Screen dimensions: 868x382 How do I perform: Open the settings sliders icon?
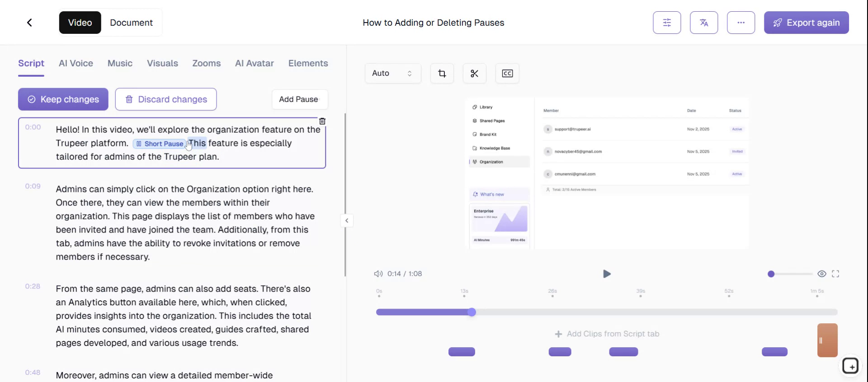667,23
